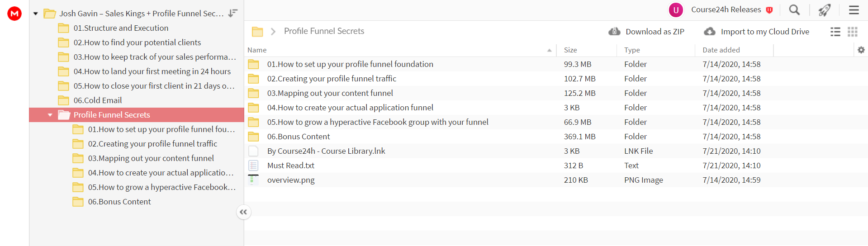
Task: Switch to thumbnail grid view
Action: [853, 32]
